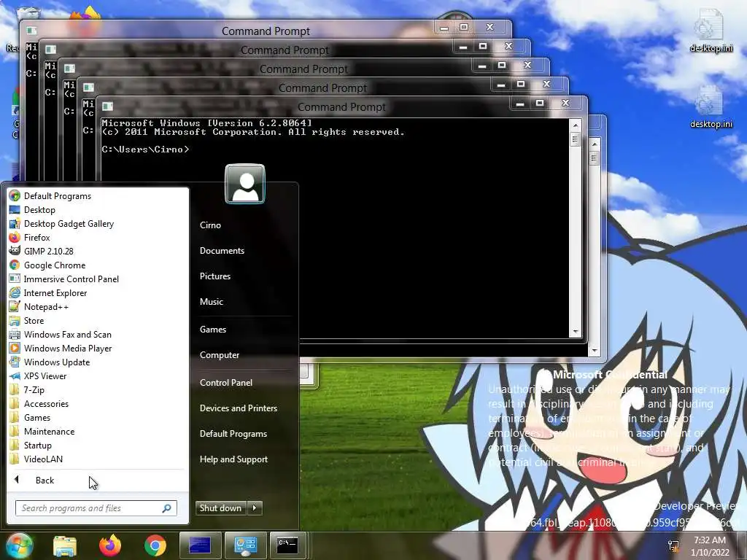Launch Firefox from the programs list
747x560 pixels.
(15, 237)
